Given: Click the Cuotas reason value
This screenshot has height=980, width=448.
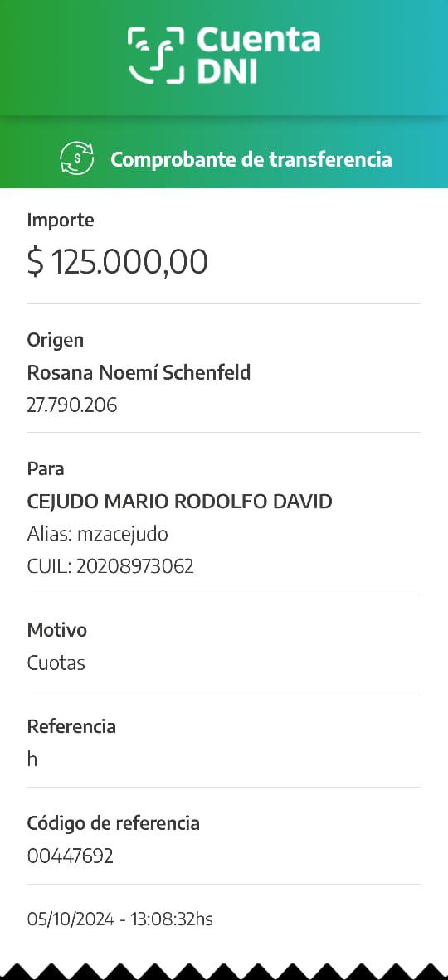Looking at the screenshot, I should pos(56,663).
